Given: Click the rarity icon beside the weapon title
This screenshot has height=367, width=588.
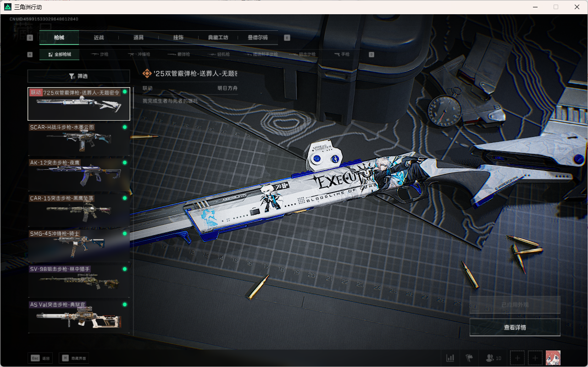Looking at the screenshot, I should (147, 74).
